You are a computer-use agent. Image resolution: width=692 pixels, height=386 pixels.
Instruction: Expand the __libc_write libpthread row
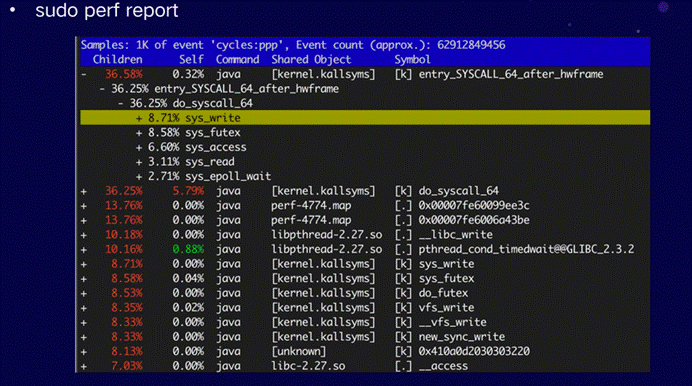click(84, 235)
